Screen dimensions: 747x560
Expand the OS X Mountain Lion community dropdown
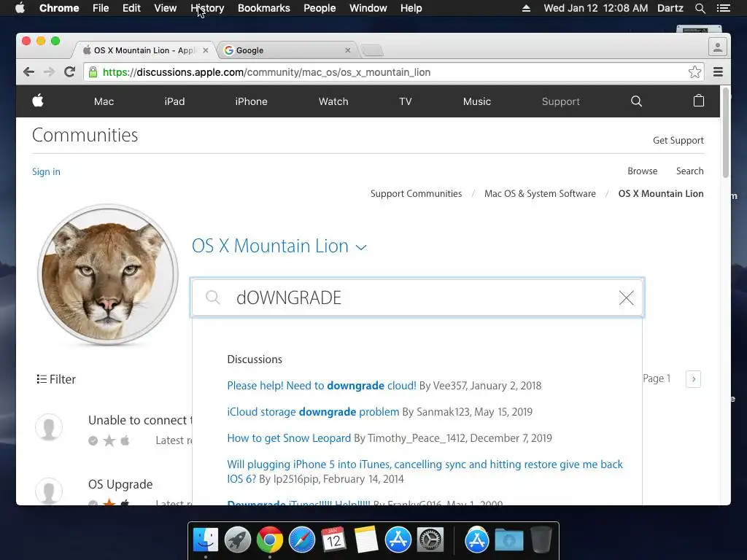coord(361,247)
